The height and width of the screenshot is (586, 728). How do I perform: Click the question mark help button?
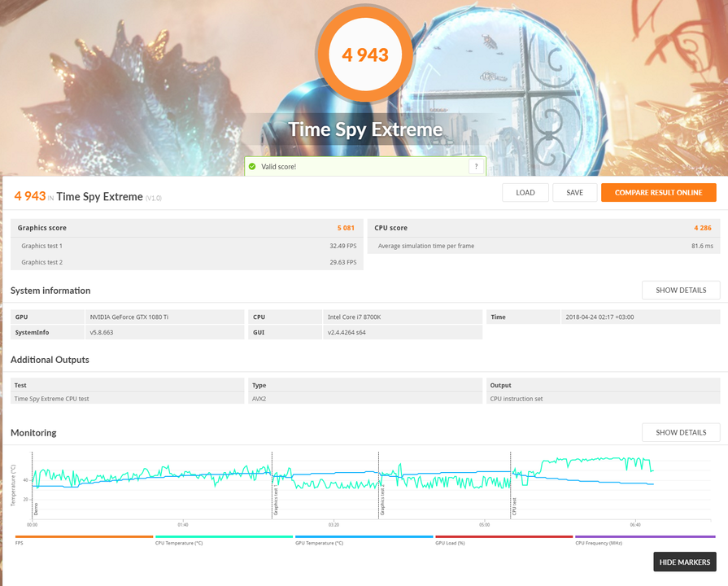tap(476, 166)
